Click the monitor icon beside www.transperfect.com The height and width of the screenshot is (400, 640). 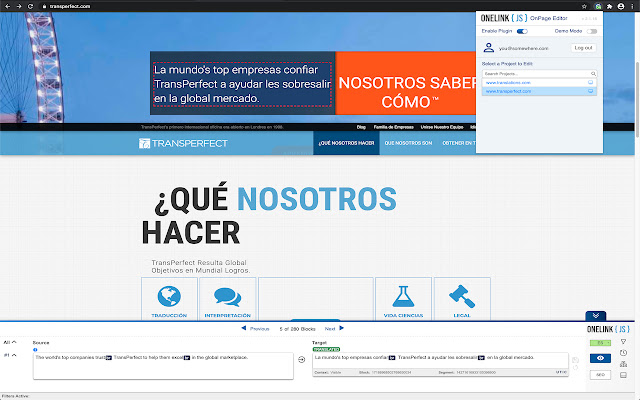(x=590, y=91)
